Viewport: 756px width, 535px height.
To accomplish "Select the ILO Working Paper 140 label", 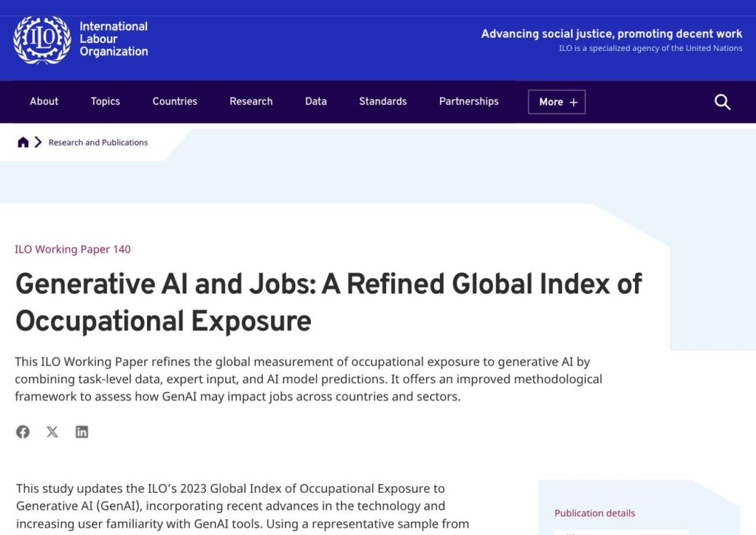I will 73,250.
